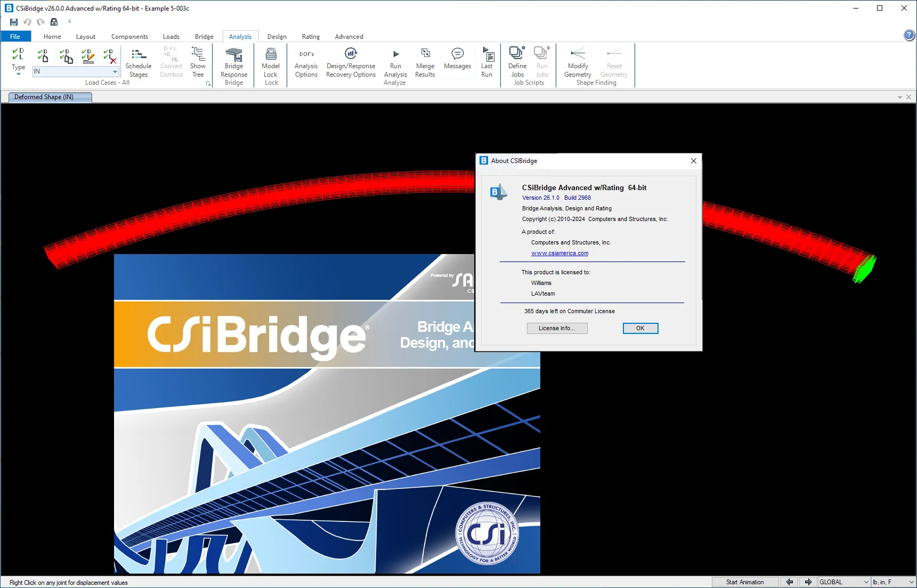
Task: Click the Delete Load Case red X icon
Action: pyautogui.click(x=110, y=55)
